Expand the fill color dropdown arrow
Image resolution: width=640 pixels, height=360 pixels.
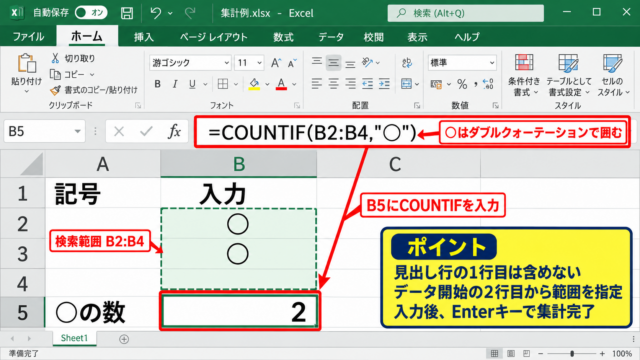tap(267, 84)
